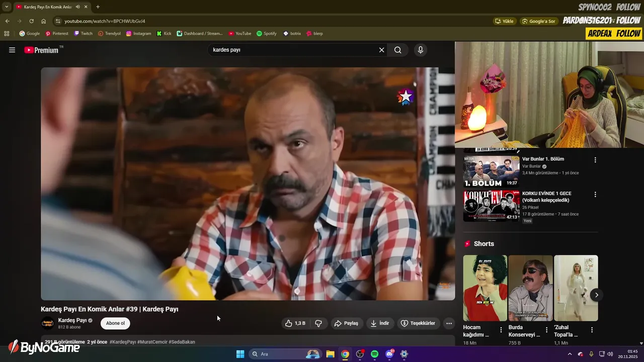Open browser home page icon
644x362 pixels.
[43, 21]
